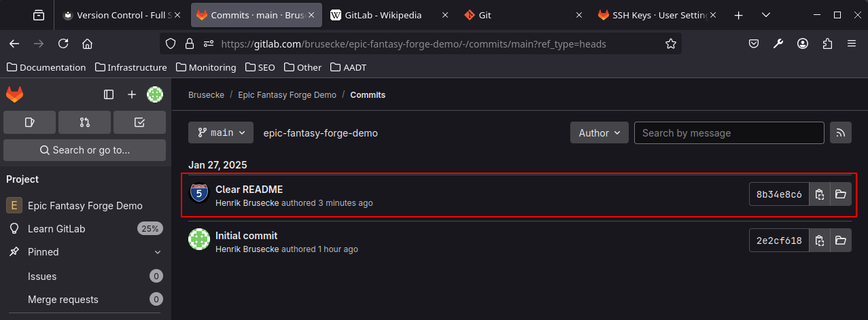
Task: Close the Git tab
Action: tap(579, 15)
